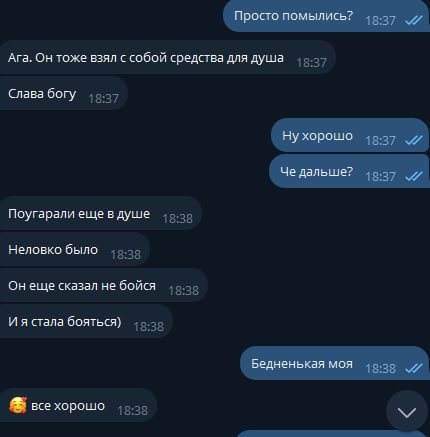Click the 'Неловко было' message bubble

click(x=75, y=249)
